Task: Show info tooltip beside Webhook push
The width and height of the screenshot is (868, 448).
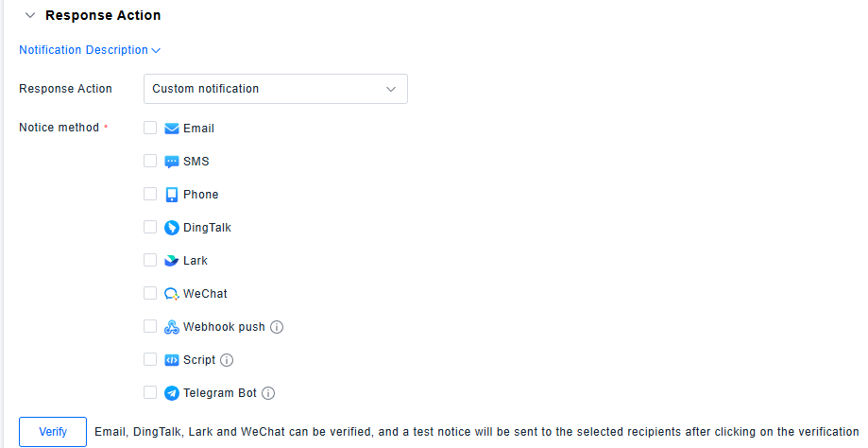Action: tap(277, 327)
